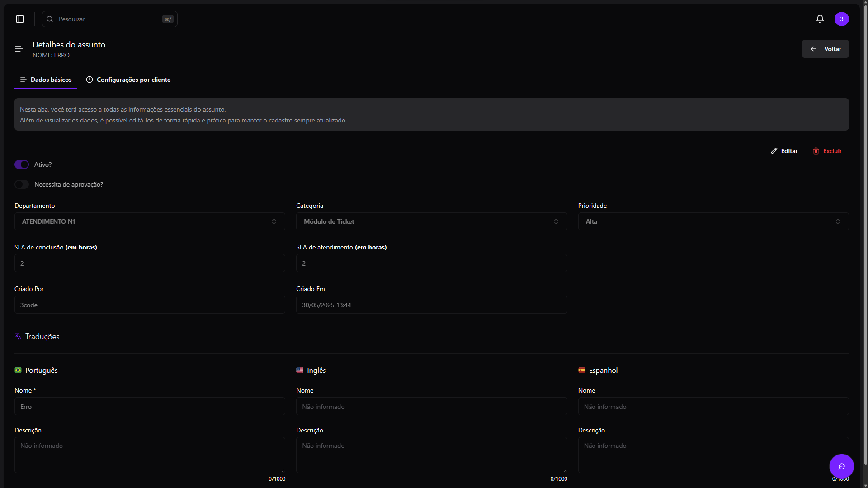868x488 pixels.
Task: Select the Dados básicos tab
Action: click(x=46, y=80)
